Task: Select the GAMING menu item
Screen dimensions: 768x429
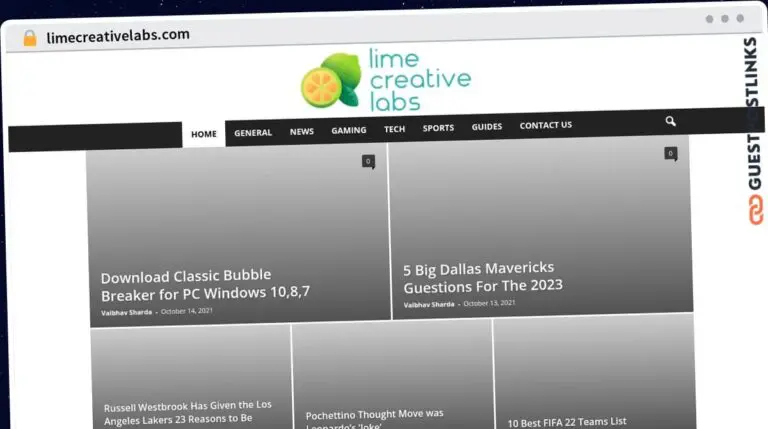Action: point(349,130)
